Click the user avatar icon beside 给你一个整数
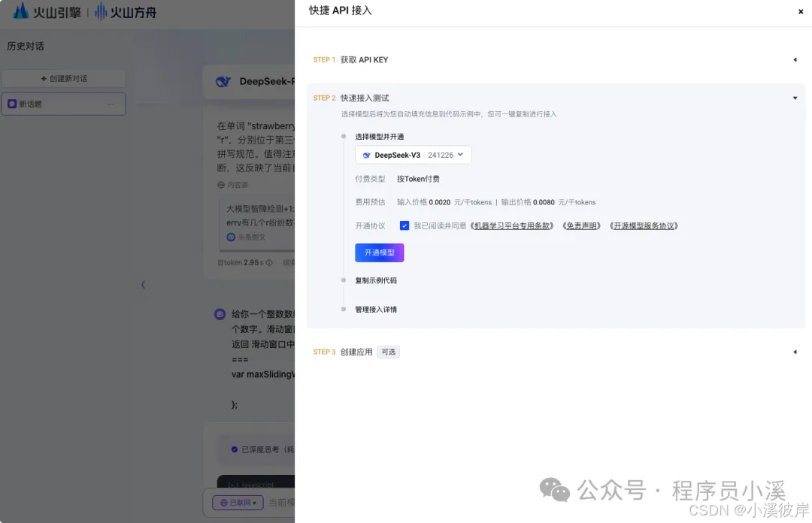The height and width of the screenshot is (523, 812). pos(220,314)
